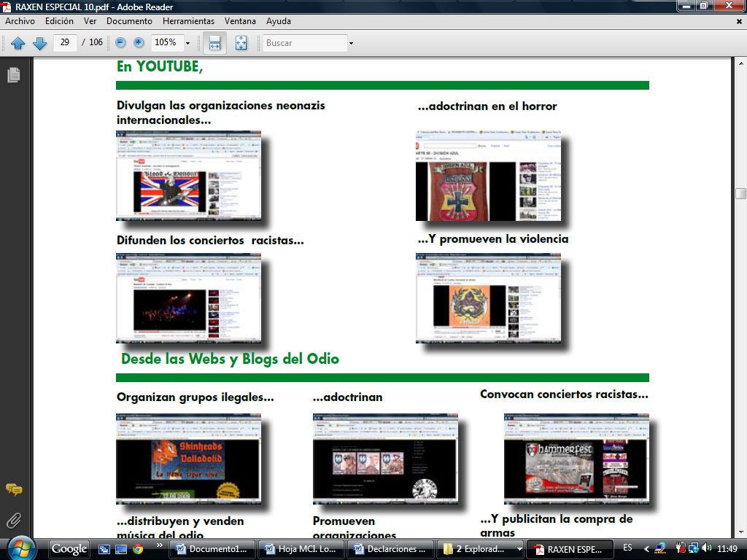Expand the Explorador taskbar group arrow
The image size is (747, 560).
click(519, 549)
